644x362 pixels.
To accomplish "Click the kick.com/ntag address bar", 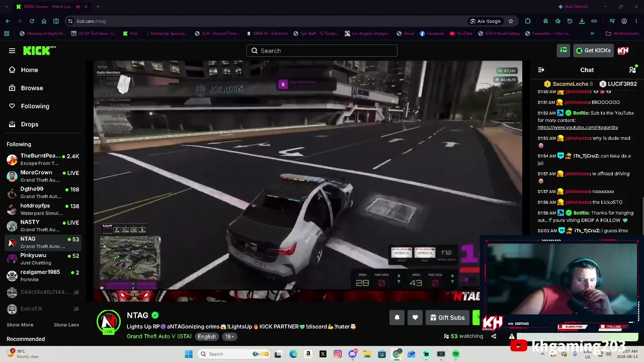I will coord(267,21).
